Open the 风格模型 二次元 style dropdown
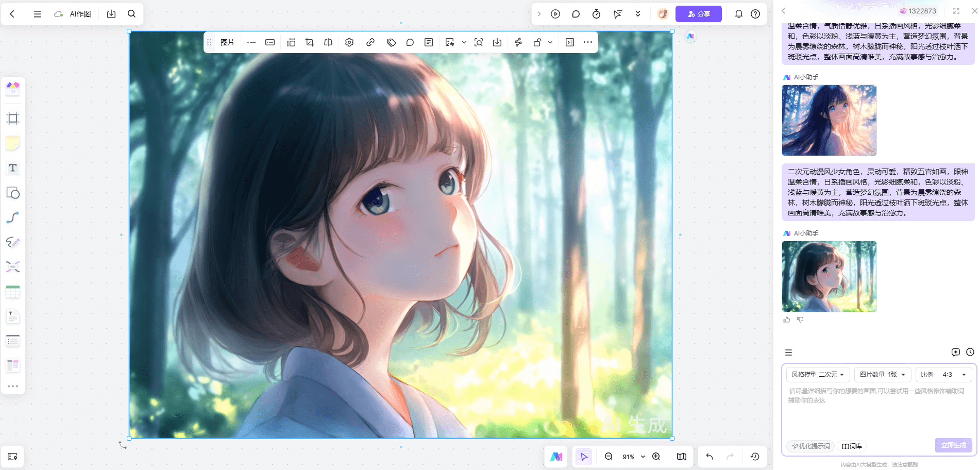This screenshot has height=470, width=980. 818,375
